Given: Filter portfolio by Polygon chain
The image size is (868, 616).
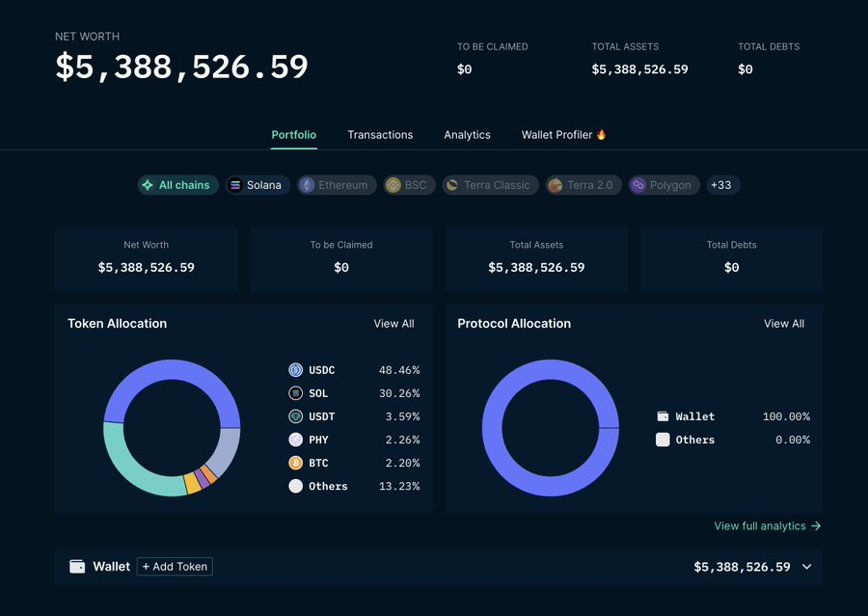Looking at the screenshot, I should (664, 185).
